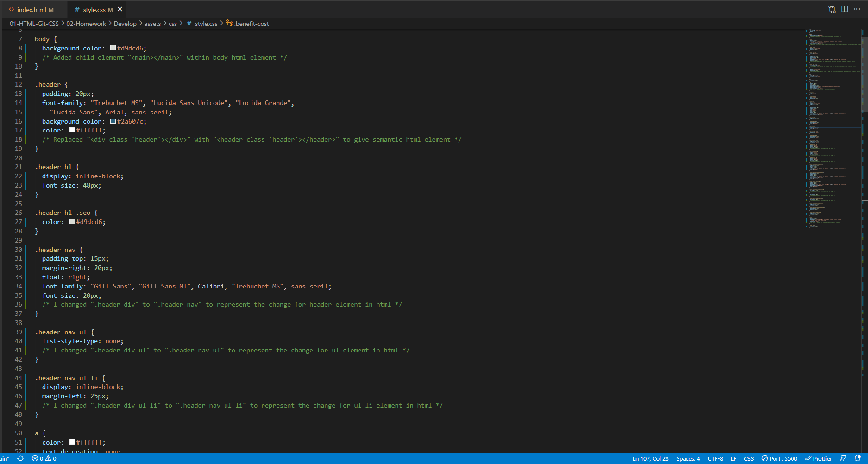868x464 pixels.
Task: Click the CSS language symbol in the breadcrumb
Action: (x=189, y=24)
